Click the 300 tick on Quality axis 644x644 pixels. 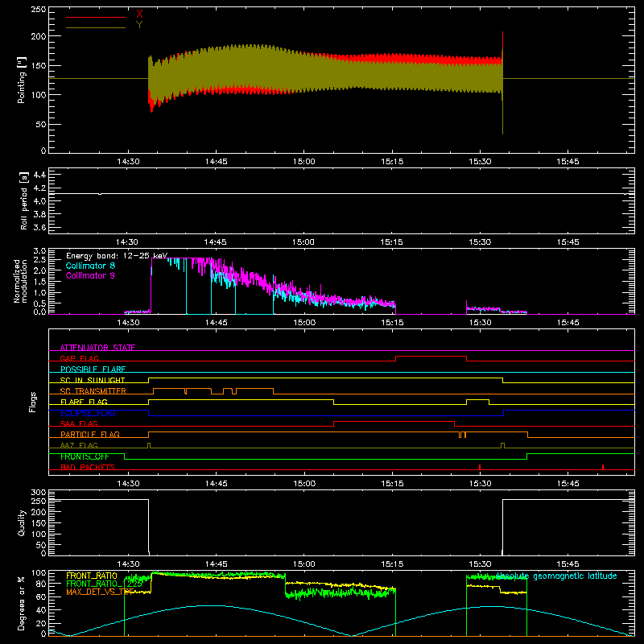pos(38,493)
